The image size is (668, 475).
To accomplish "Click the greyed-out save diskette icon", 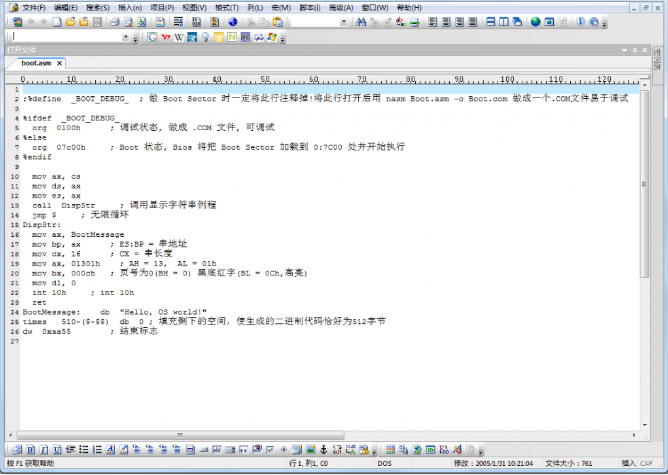I will pos(97,22).
